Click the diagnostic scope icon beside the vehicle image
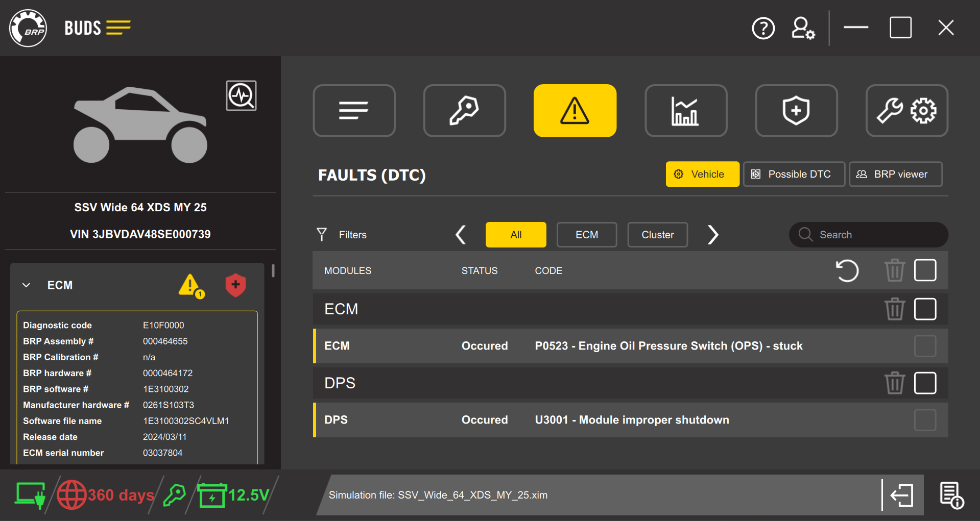 tap(241, 95)
